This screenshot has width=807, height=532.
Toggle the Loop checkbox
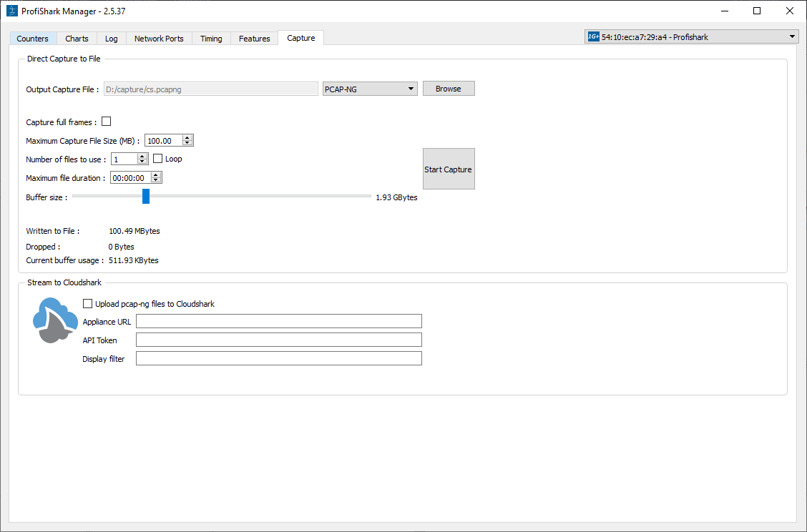(158, 159)
